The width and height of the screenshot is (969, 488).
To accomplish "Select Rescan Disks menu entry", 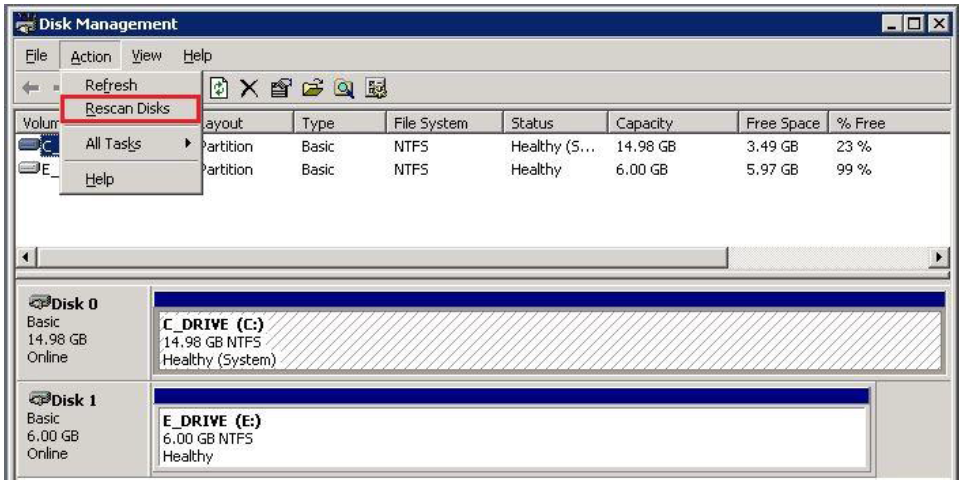I will pos(131,109).
